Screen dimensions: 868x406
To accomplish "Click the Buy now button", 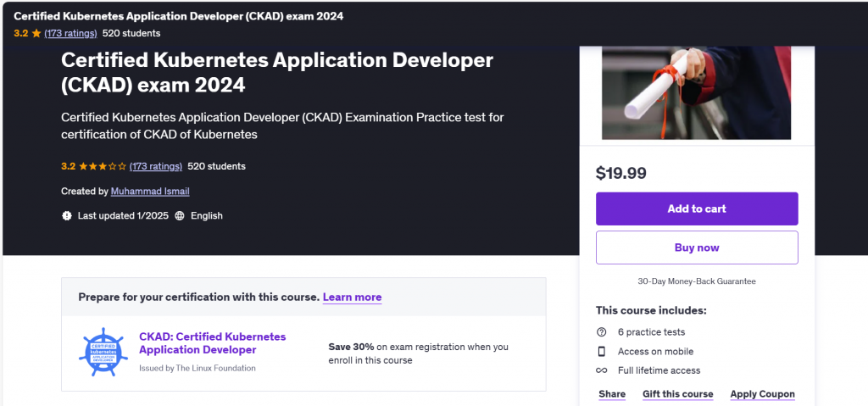I will [697, 247].
